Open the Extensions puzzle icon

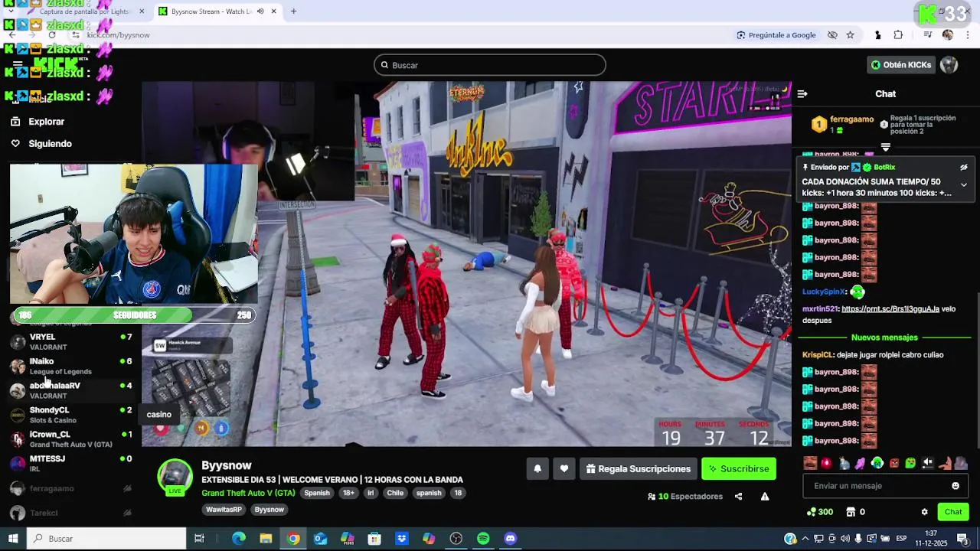coord(898,35)
